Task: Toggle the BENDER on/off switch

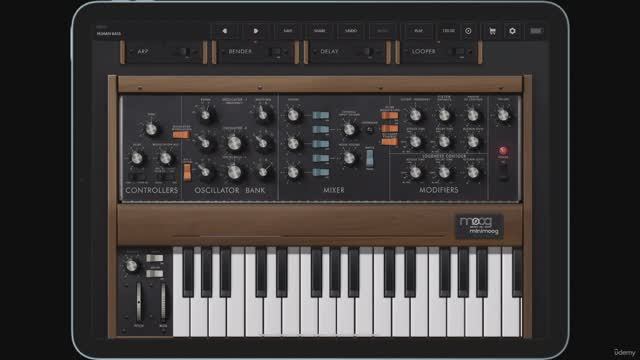Action: [277, 52]
